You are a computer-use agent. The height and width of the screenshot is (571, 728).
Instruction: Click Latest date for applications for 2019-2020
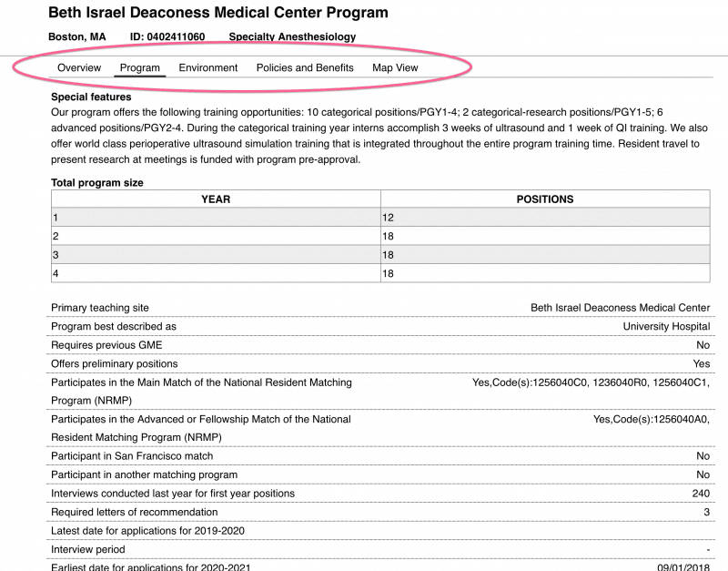click(147, 531)
